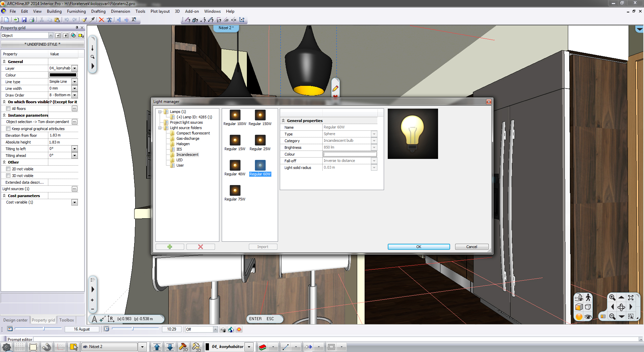Click the magnet snap icon
644x352 pixels.
[47, 347]
